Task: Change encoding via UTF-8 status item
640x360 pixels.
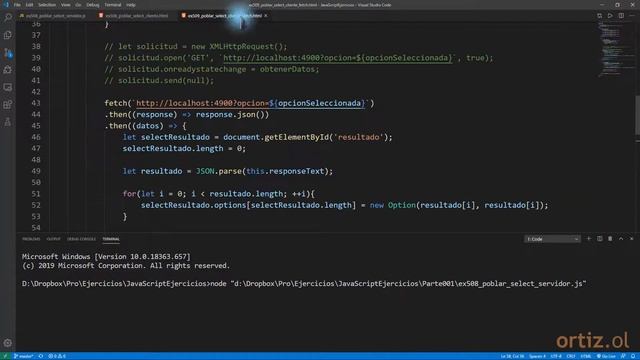Action: (556, 356)
